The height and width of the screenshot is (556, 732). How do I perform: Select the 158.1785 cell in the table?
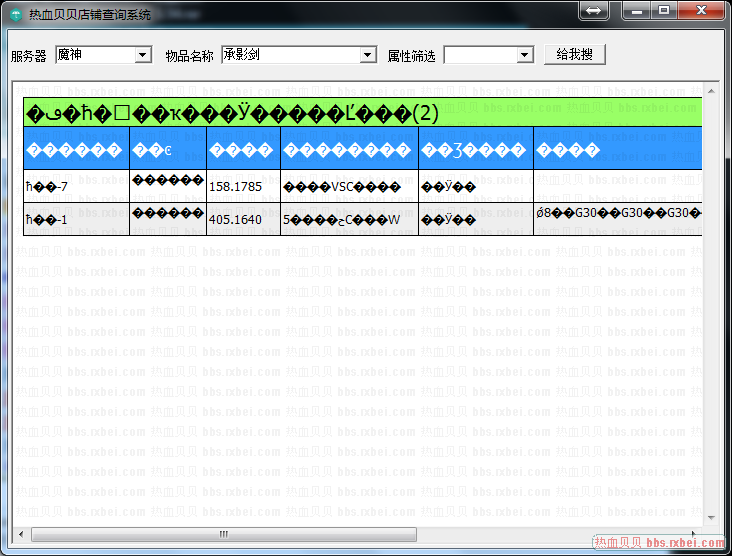pyautogui.click(x=243, y=186)
